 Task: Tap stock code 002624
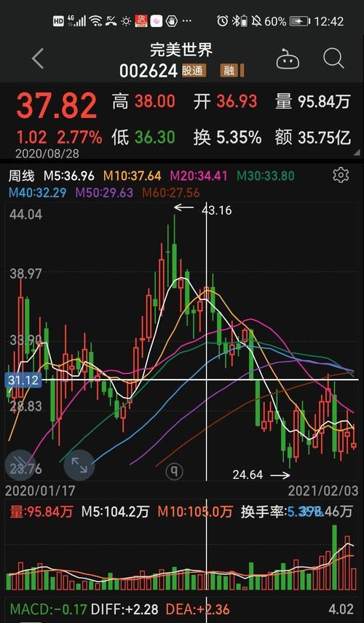149,71
